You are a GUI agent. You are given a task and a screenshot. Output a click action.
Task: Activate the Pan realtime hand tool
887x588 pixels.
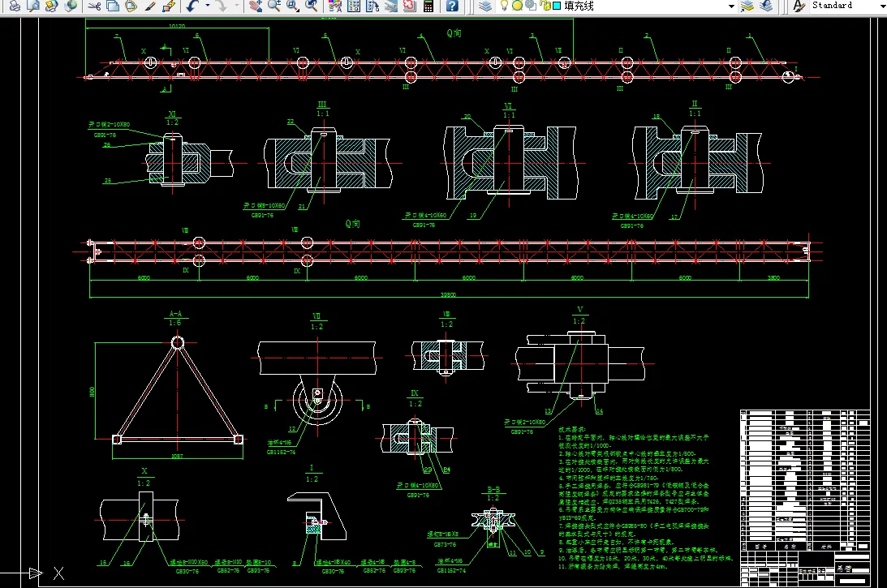(x=255, y=6)
